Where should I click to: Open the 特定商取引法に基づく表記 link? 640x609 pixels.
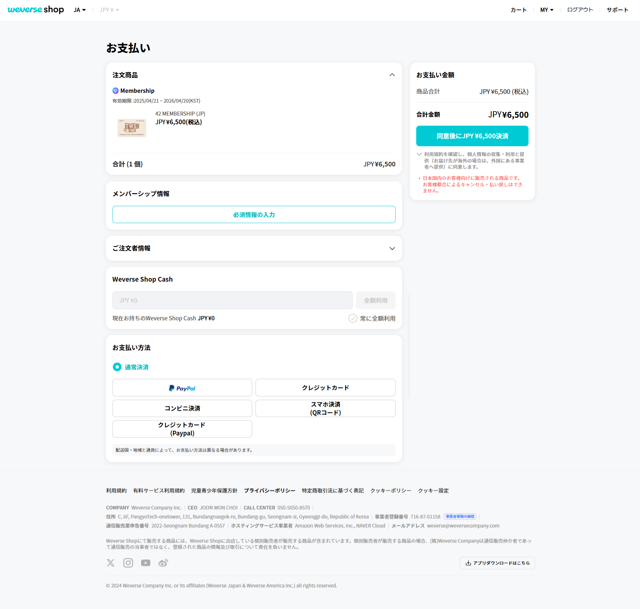point(333,491)
